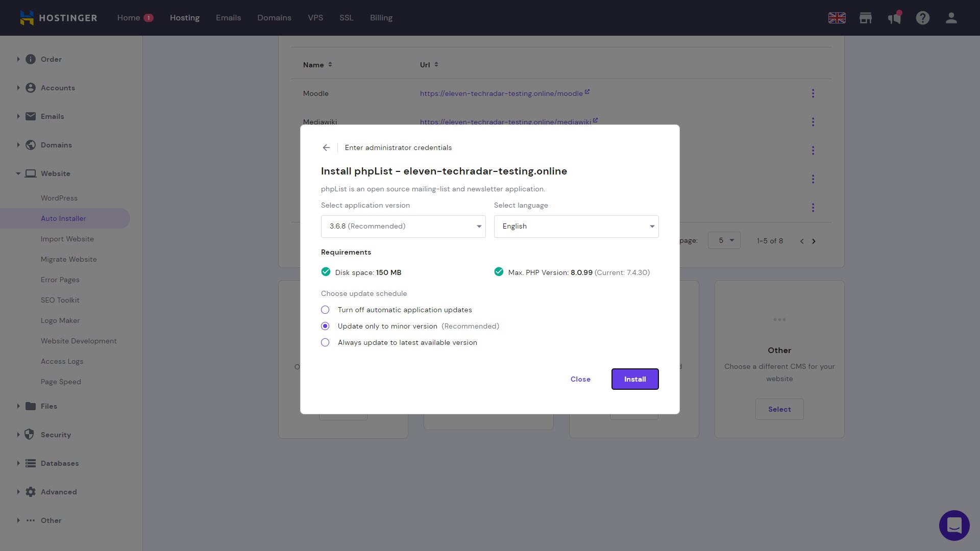980x551 pixels.
Task: Open the Hosting tab in top navigation
Action: [185, 18]
